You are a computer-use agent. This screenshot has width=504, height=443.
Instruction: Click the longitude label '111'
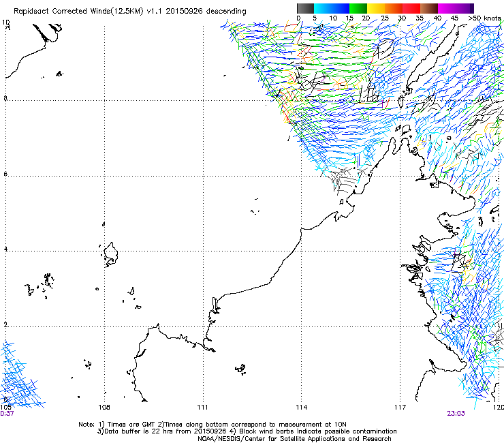[202, 408]
